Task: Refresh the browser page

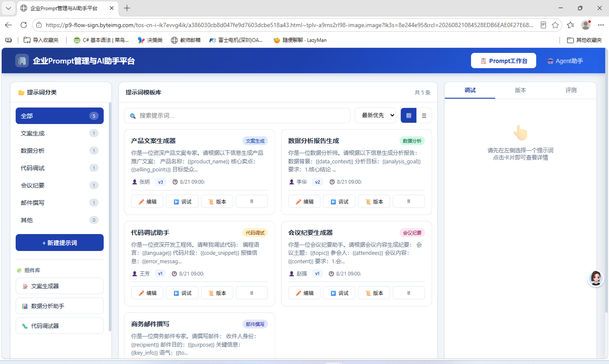Action: point(24,25)
